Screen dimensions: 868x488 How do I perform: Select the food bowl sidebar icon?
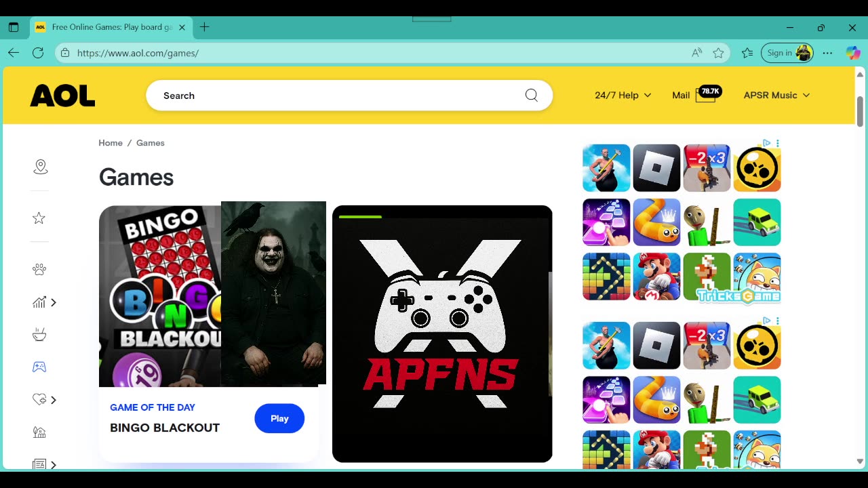click(x=39, y=335)
